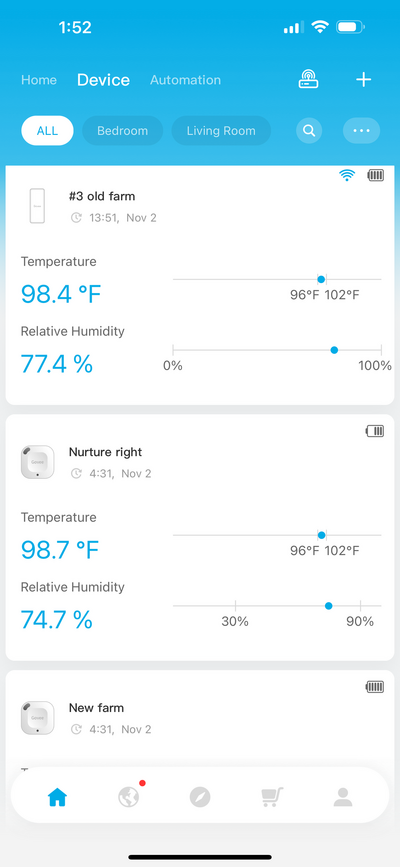
Task: Tap the gateway hub icon in header
Action: coord(308,80)
